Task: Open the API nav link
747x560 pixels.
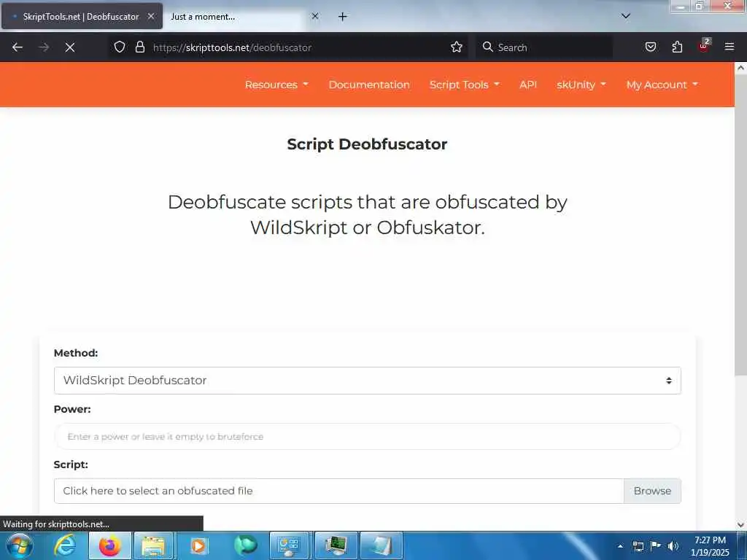Action: (x=528, y=85)
